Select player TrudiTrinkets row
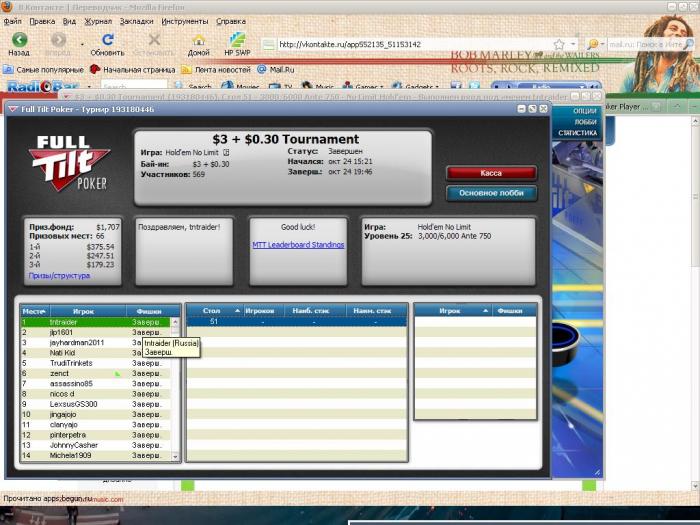700x525 pixels. (96, 363)
